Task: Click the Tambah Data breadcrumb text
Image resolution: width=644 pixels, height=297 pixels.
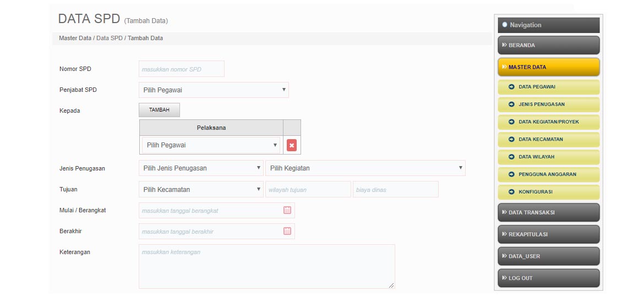Action: (145, 38)
